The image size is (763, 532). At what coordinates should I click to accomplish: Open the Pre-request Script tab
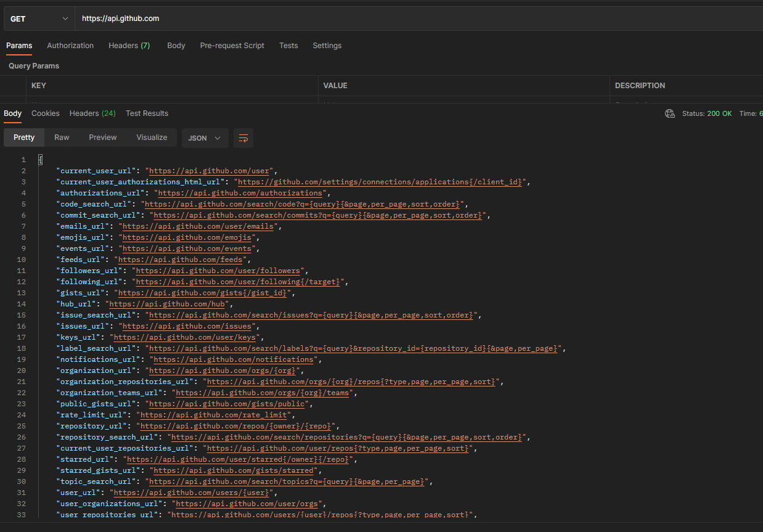(x=232, y=46)
